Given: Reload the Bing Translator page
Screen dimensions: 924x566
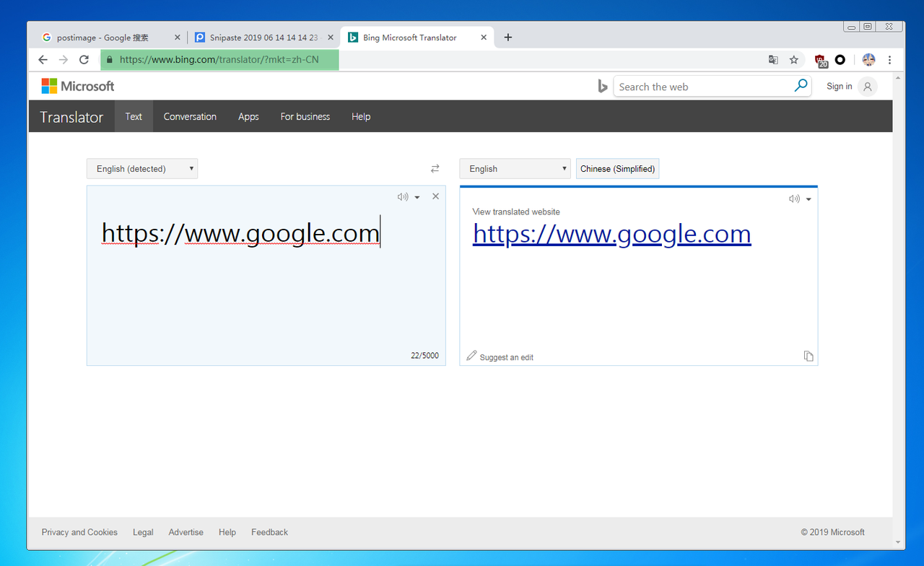Looking at the screenshot, I should [x=84, y=60].
